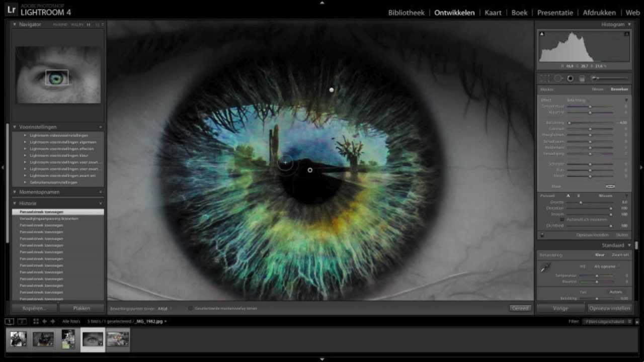The height and width of the screenshot is (362, 644).
Task: Collapse the left panel group arrow
Action: 3,167
